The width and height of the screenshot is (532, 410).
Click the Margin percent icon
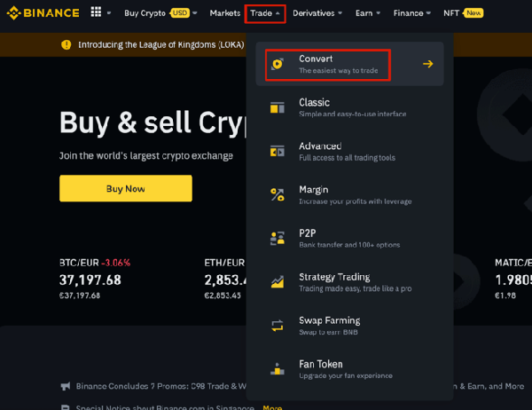coord(278,194)
